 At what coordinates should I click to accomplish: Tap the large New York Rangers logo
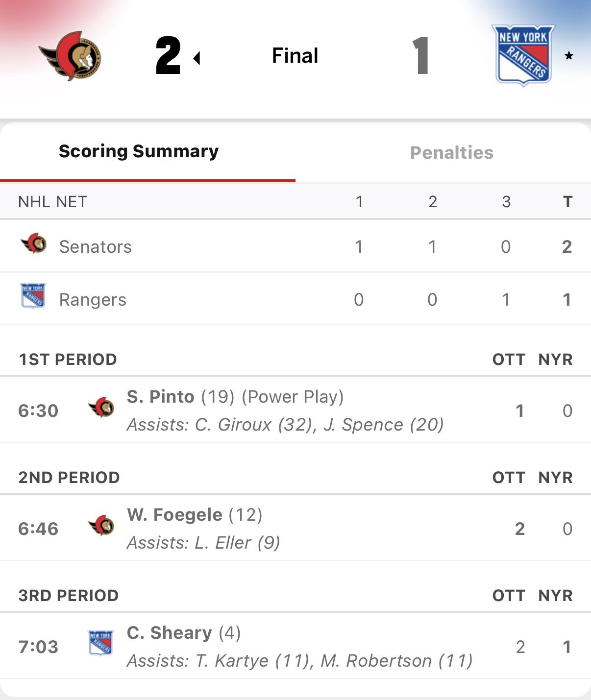[523, 55]
